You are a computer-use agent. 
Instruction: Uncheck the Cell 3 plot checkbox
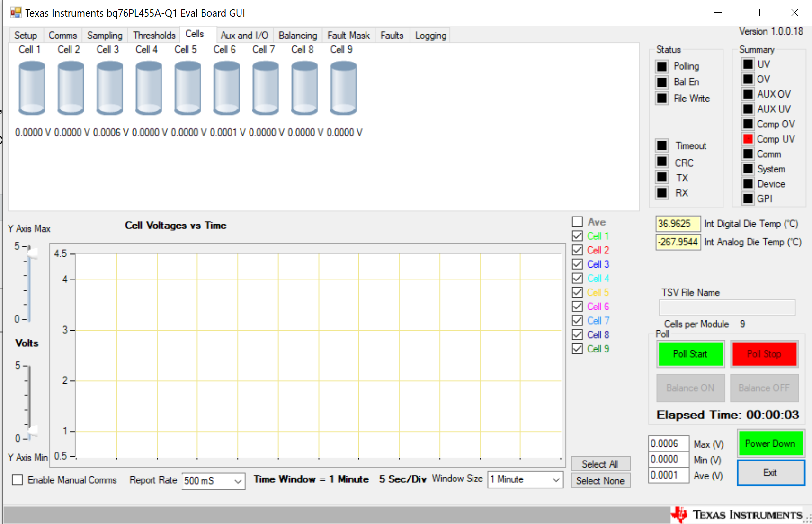577,264
